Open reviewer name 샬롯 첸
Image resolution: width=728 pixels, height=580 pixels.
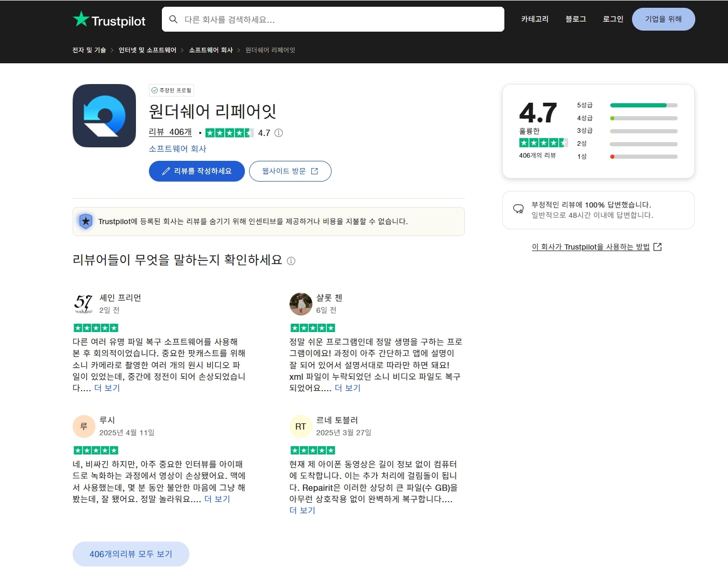[x=329, y=298]
